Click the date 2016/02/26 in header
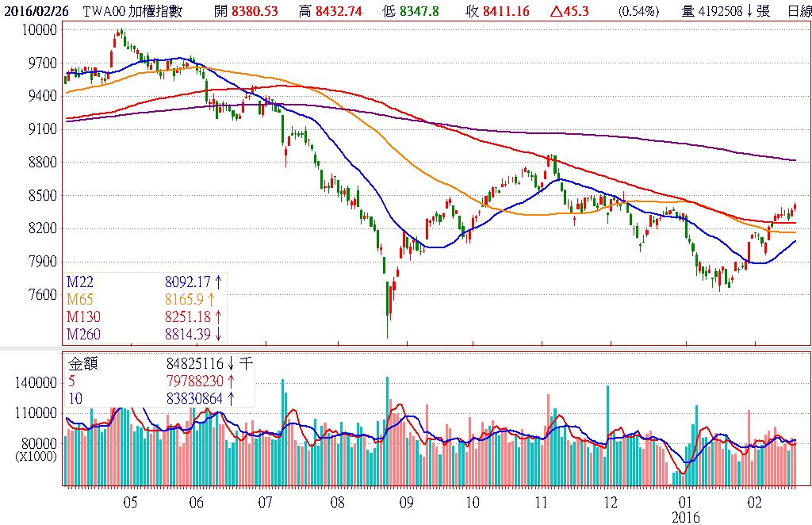The width and height of the screenshot is (812, 525). pyautogui.click(x=36, y=10)
